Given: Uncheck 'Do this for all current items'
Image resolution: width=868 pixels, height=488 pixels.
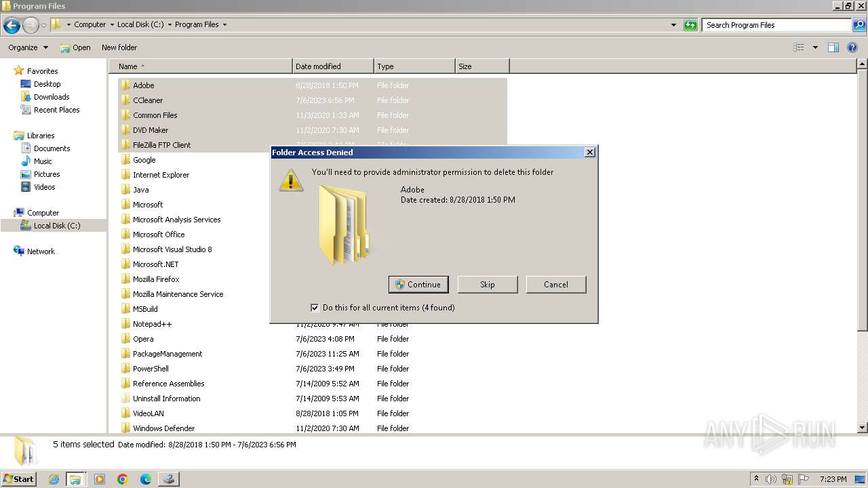Looking at the screenshot, I should [x=315, y=308].
